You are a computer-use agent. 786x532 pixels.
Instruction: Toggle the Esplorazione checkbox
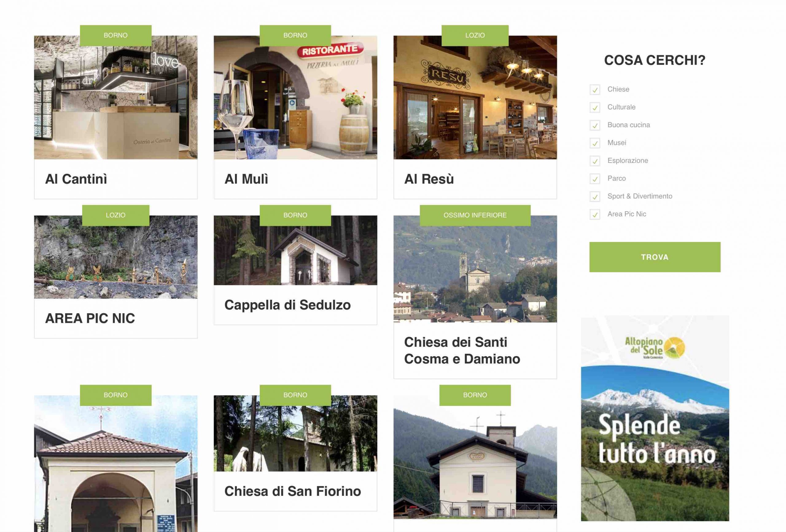[595, 161]
